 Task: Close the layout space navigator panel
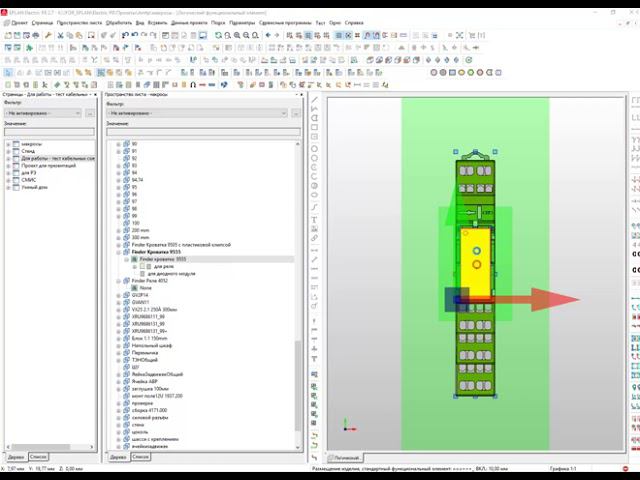pyautogui.click(x=302, y=94)
